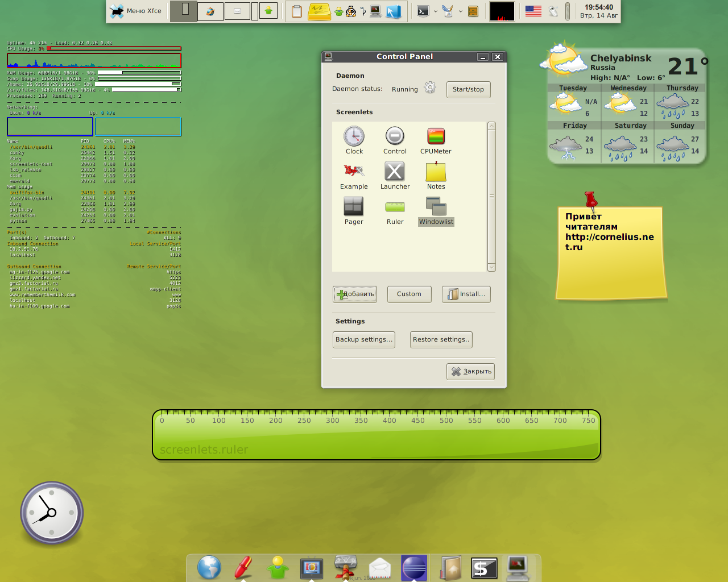This screenshot has height=582, width=728.
Task: Select first workspace in panel pager
Action: [x=184, y=11]
